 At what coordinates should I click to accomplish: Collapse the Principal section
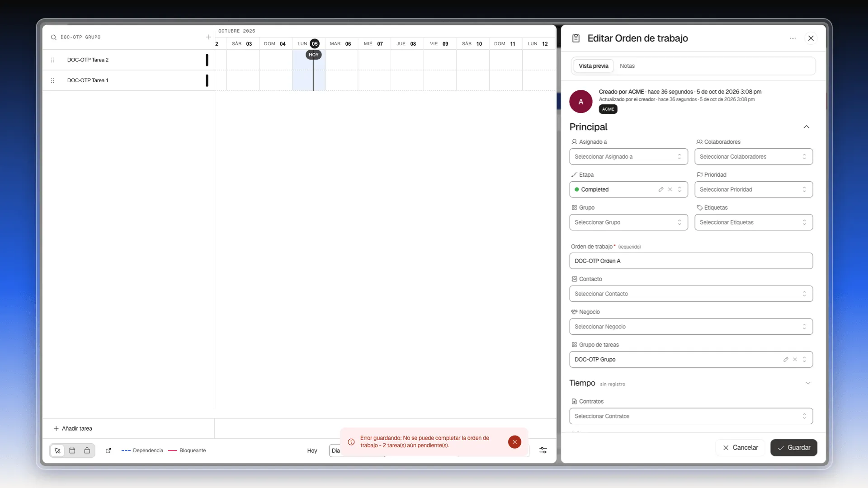pyautogui.click(x=806, y=127)
